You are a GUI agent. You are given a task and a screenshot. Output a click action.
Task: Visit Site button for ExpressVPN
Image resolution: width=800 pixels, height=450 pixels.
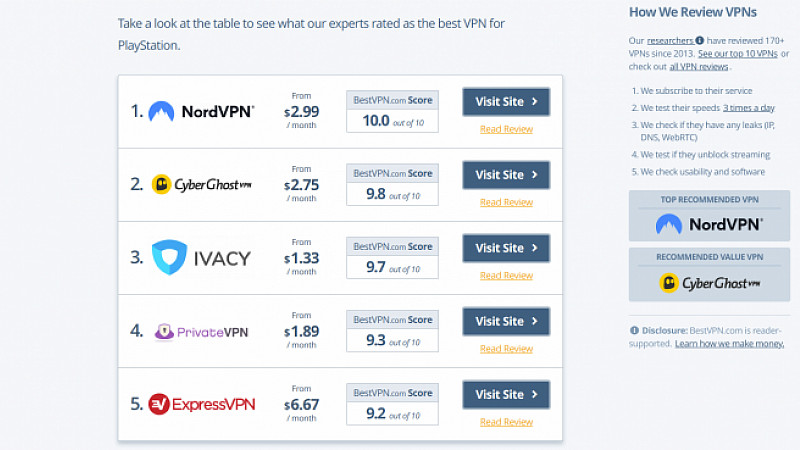506,394
